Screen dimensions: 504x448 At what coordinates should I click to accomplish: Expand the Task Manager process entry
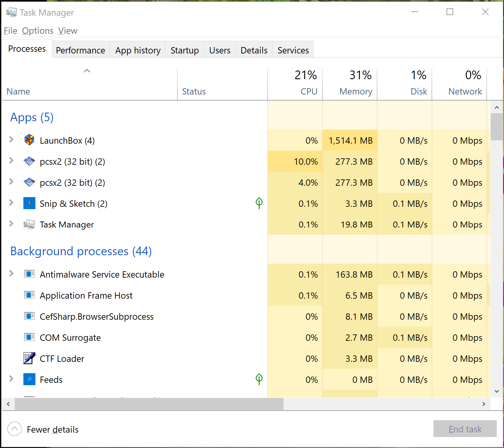click(x=11, y=223)
